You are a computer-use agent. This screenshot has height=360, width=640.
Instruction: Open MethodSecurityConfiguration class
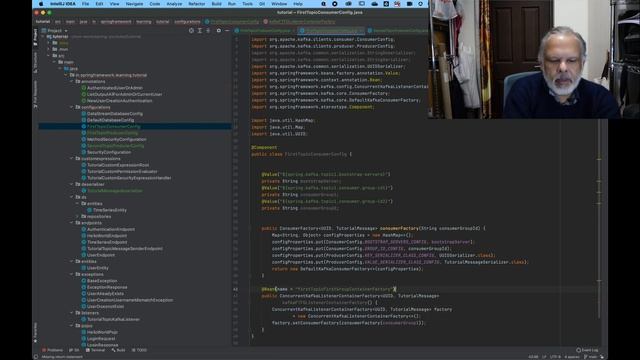(113, 139)
